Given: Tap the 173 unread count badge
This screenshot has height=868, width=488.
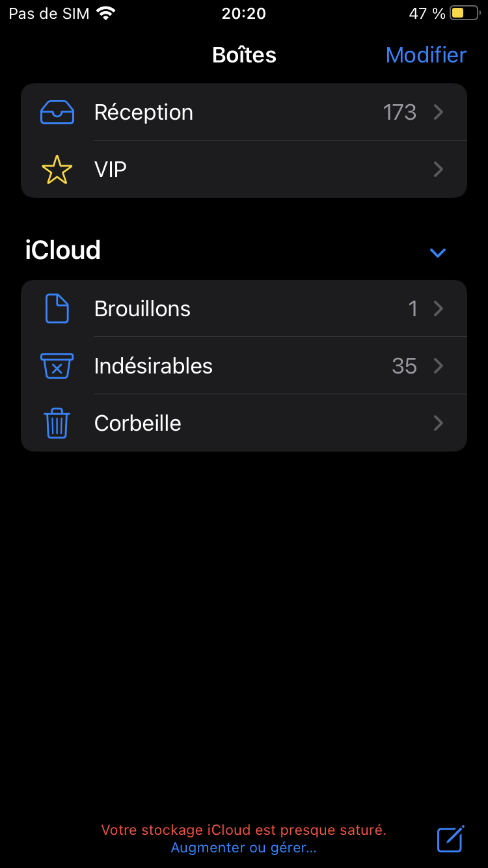Looking at the screenshot, I should pyautogui.click(x=400, y=113).
